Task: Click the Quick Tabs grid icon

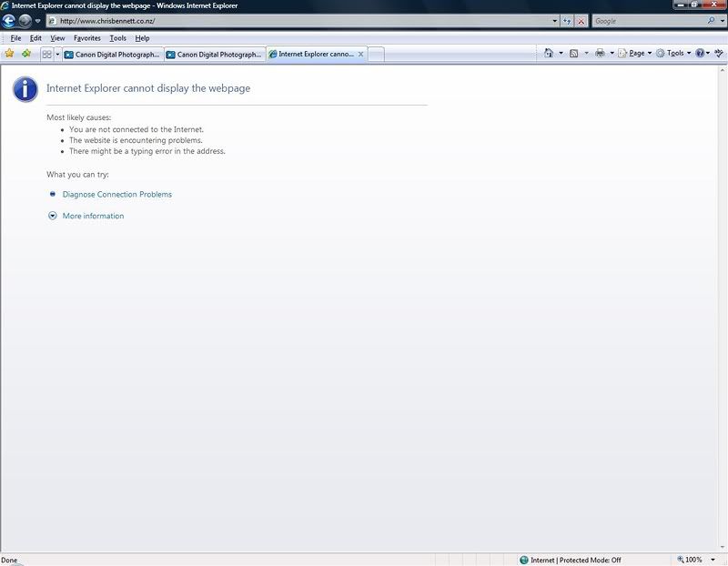Action: click(x=46, y=55)
